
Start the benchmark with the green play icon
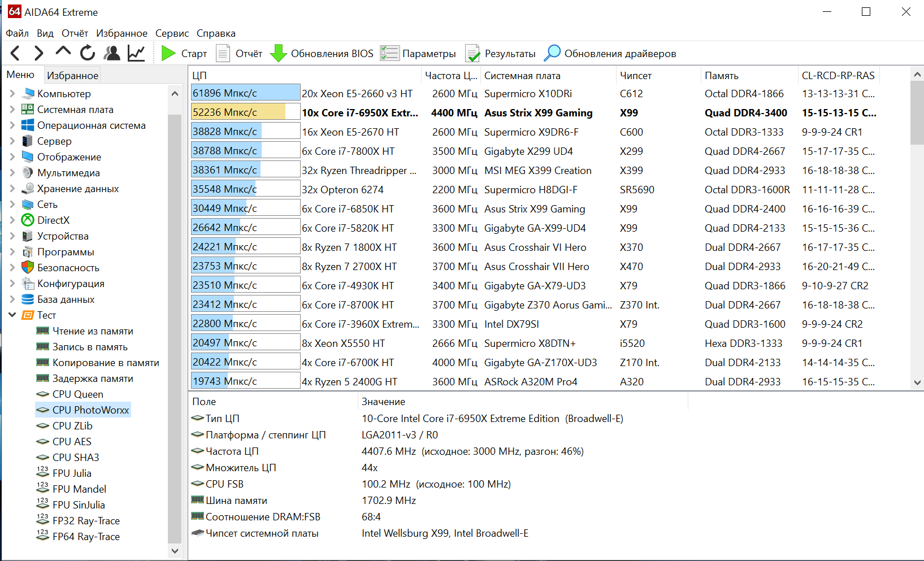(x=168, y=54)
